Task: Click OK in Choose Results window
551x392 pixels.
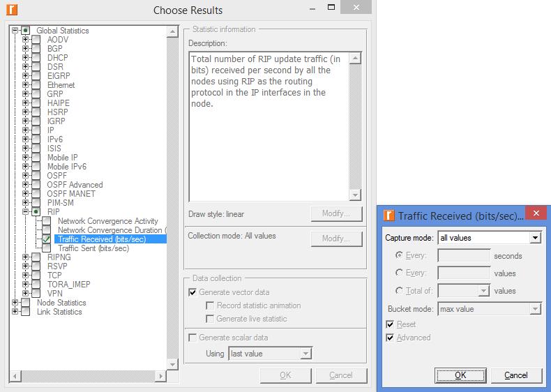Action: coord(285,375)
